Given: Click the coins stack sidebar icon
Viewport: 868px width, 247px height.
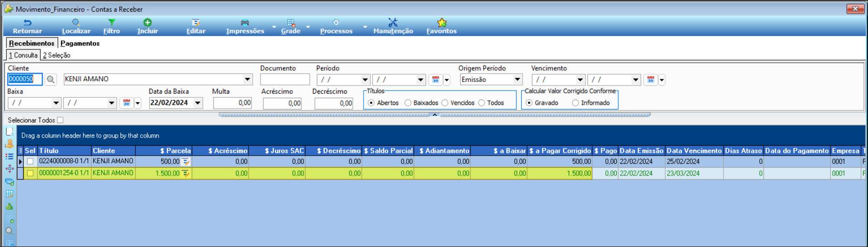Looking at the screenshot, I should [10, 144].
